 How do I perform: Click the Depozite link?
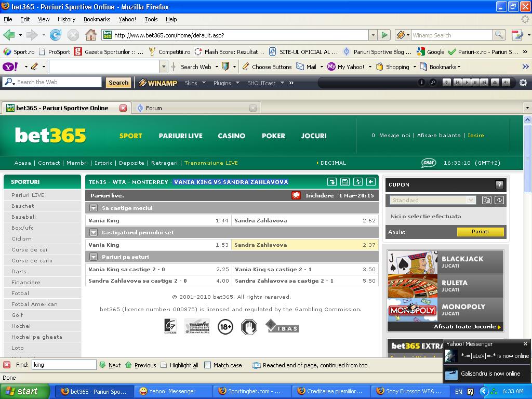[x=131, y=163]
